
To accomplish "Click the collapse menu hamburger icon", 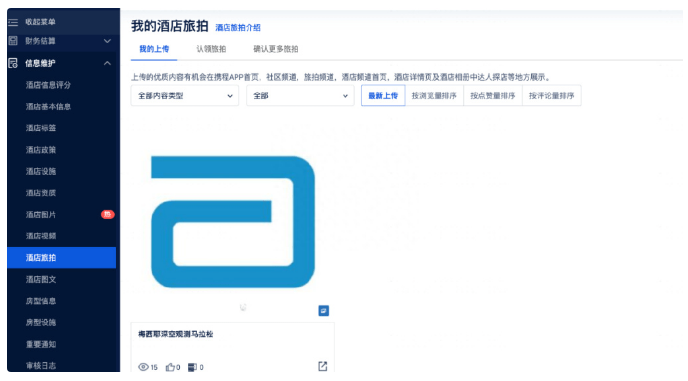I will [x=13, y=22].
